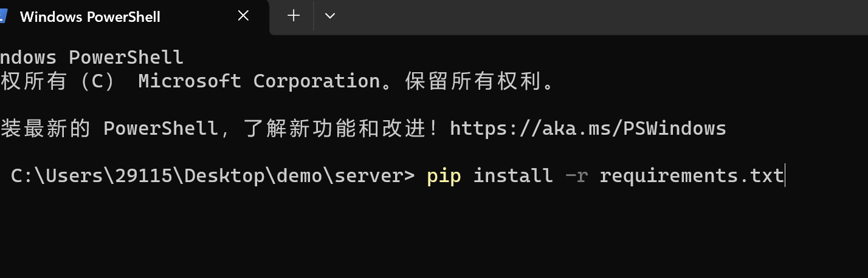The height and width of the screenshot is (278, 868).
Task: Expand the new tab profile dropdown chevron
Action: click(330, 16)
